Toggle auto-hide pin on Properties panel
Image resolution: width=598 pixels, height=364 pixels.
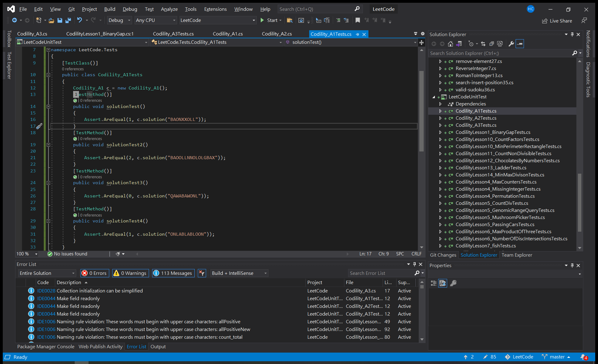[572, 266]
